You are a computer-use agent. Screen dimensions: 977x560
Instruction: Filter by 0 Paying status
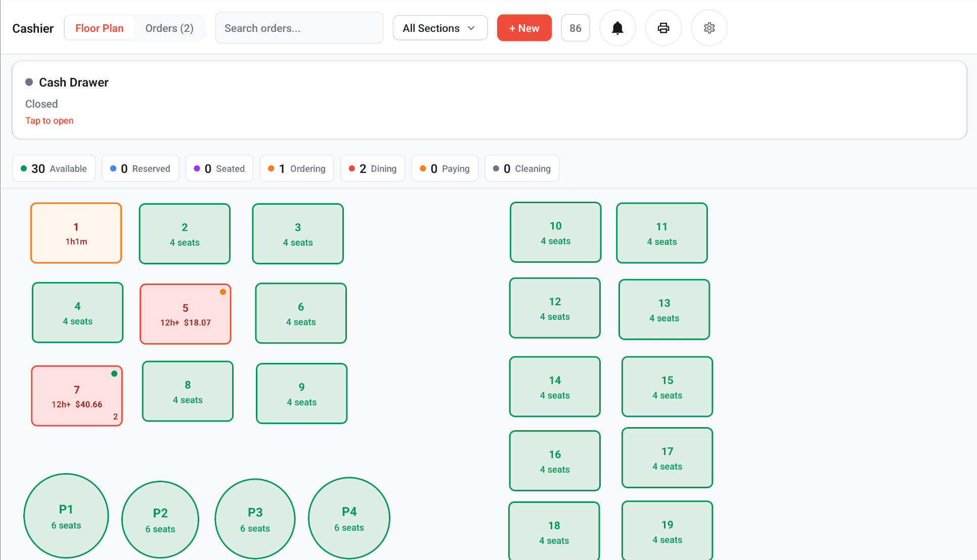(445, 168)
